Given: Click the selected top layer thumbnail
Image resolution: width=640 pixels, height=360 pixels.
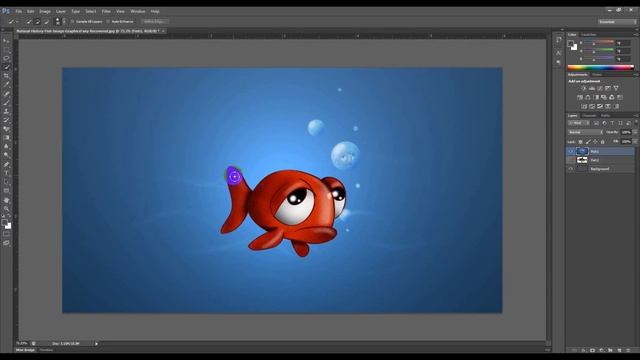Looking at the screenshot, I should point(582,151).
